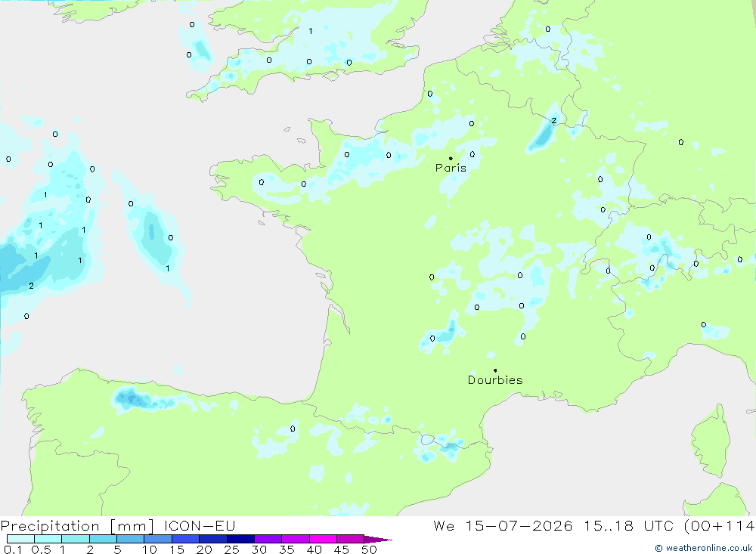Click the legend label '25'
The width and height of the screenshot is (756, 554).
pos(232,549)
